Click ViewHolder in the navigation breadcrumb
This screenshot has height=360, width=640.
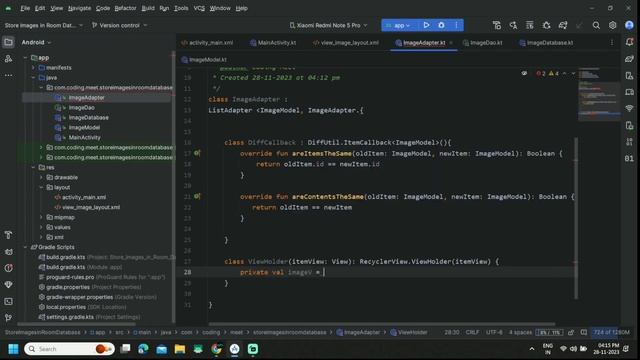[412, 332]
